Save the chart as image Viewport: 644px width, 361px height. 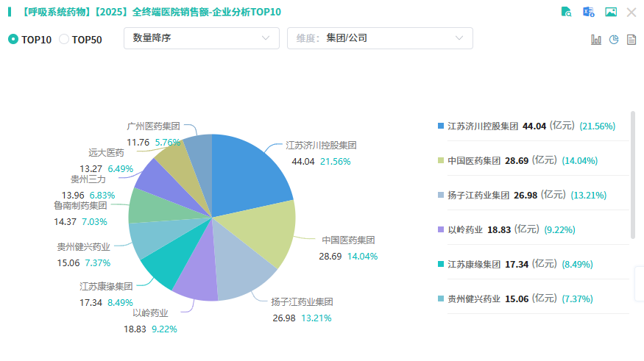[610, 12]
